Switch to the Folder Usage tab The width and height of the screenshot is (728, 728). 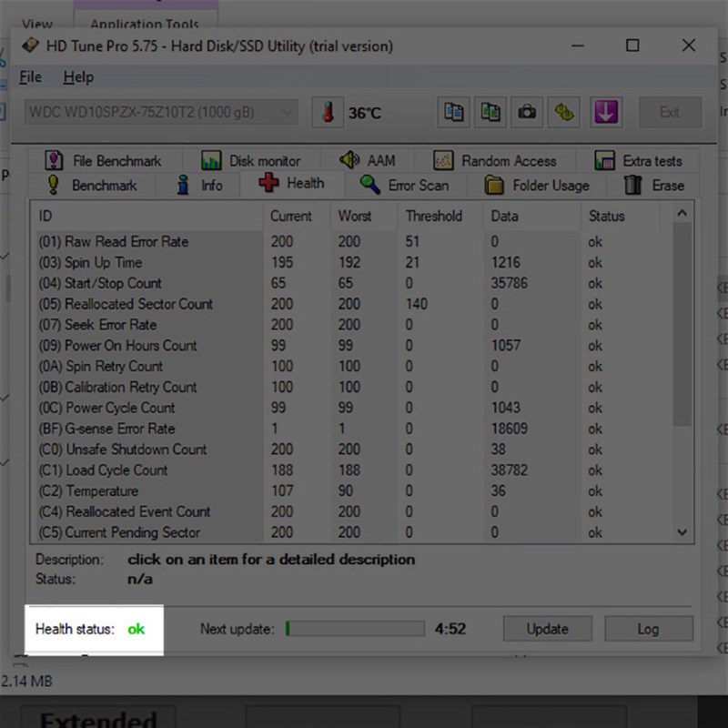click(x=537, y=186)
